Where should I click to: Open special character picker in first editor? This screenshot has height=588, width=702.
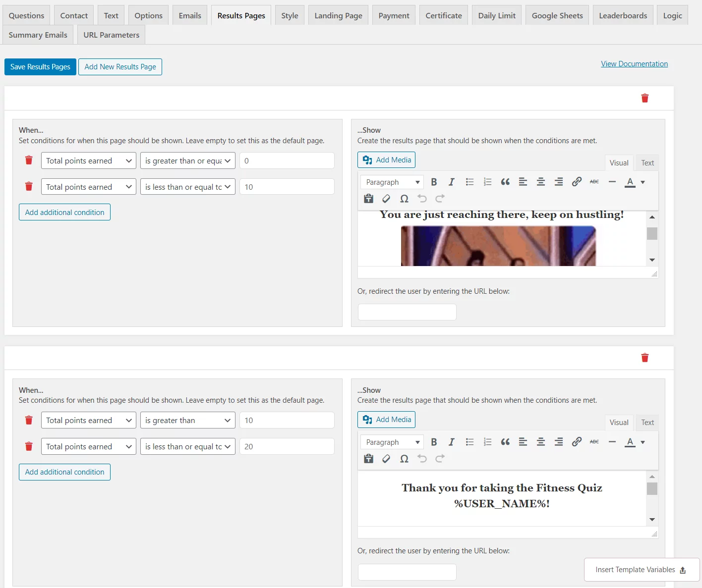click(x=404, y=199)
